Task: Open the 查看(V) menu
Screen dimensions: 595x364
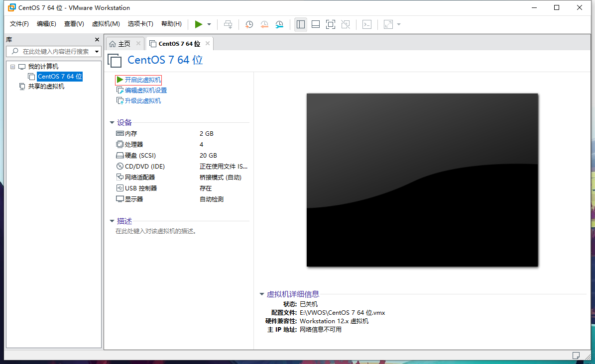Action: click(x=74, y=24)
